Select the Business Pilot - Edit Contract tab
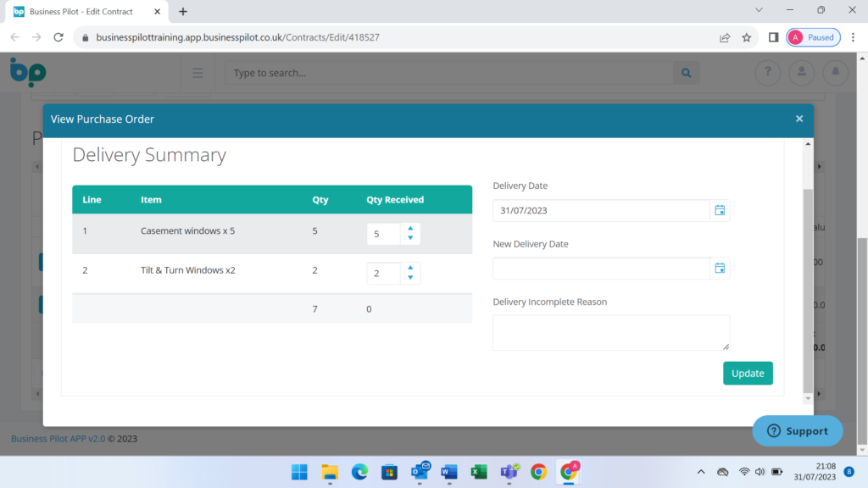Viewport: 868px width, 488px height. click(x=81, y=12)
